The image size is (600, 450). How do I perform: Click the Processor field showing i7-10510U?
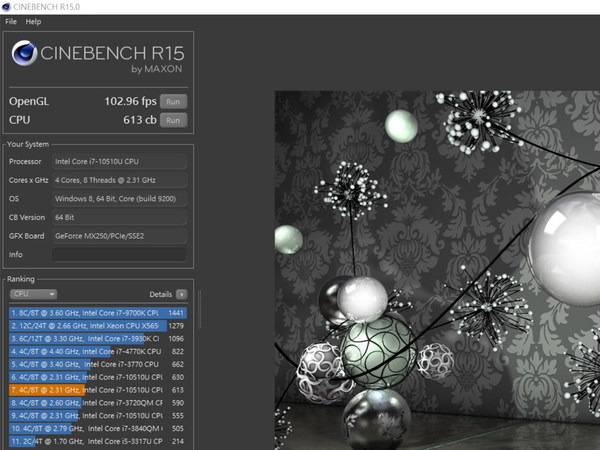(118, 162)
